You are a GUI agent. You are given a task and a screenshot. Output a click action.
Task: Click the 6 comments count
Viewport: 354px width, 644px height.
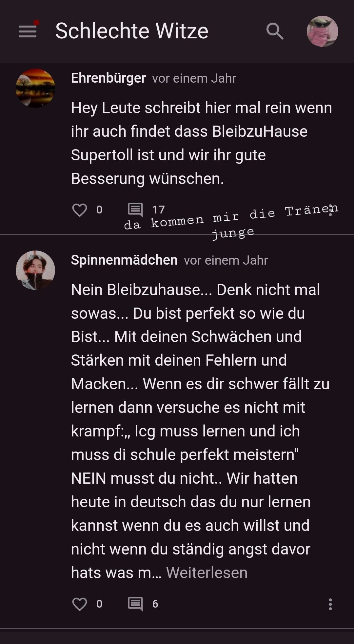(155, 604)
